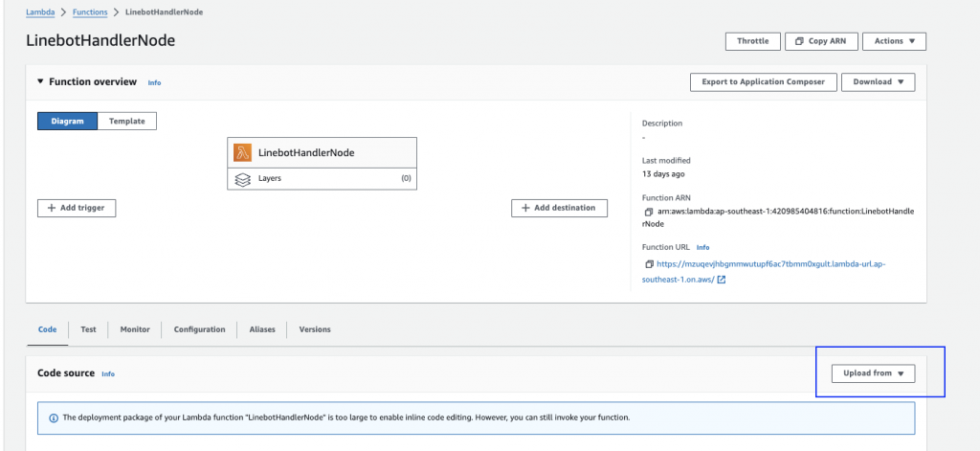Open the Configuration tab
Image resolution: width=980 pixels, height=451 pixels.
199,329
